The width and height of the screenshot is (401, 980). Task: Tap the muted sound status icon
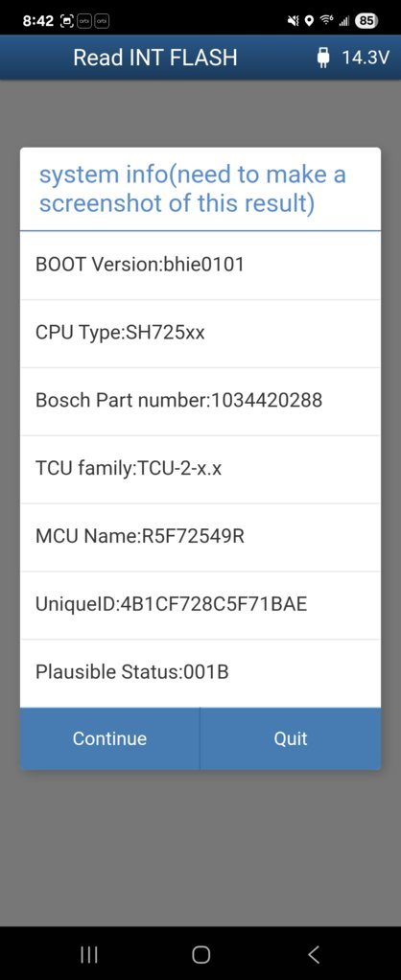tap(293, 21)
